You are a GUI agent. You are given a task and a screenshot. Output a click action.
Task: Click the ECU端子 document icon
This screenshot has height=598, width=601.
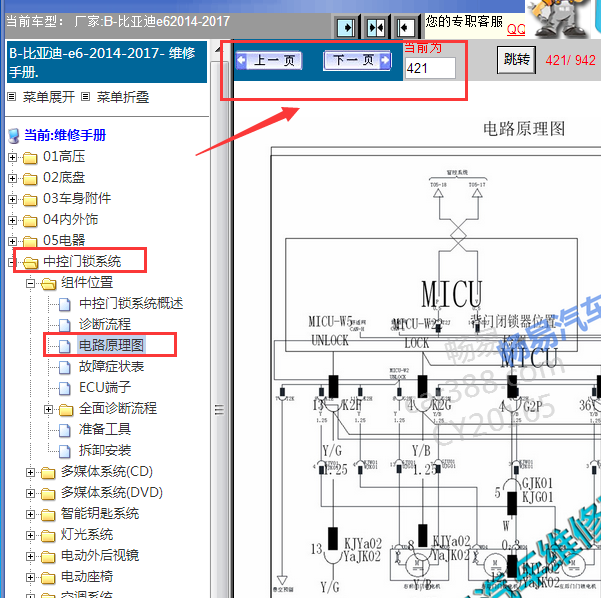point(65,388)
